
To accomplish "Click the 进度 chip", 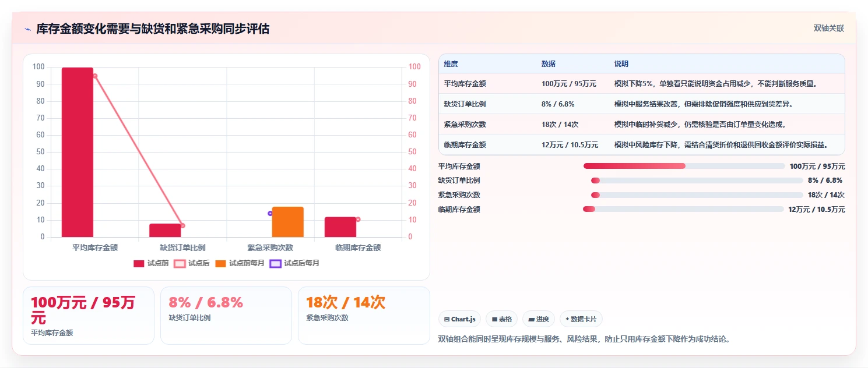I will 539,319.
